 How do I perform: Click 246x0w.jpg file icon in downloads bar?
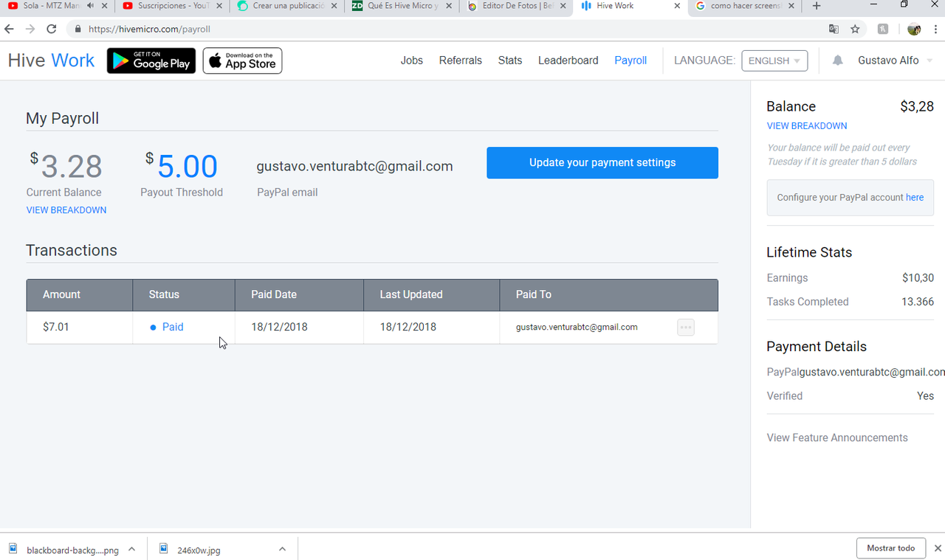164,549
